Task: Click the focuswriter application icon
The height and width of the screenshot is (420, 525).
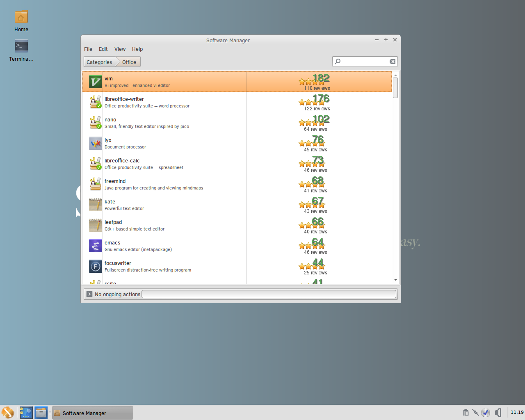Action: (x=95, y=266)
